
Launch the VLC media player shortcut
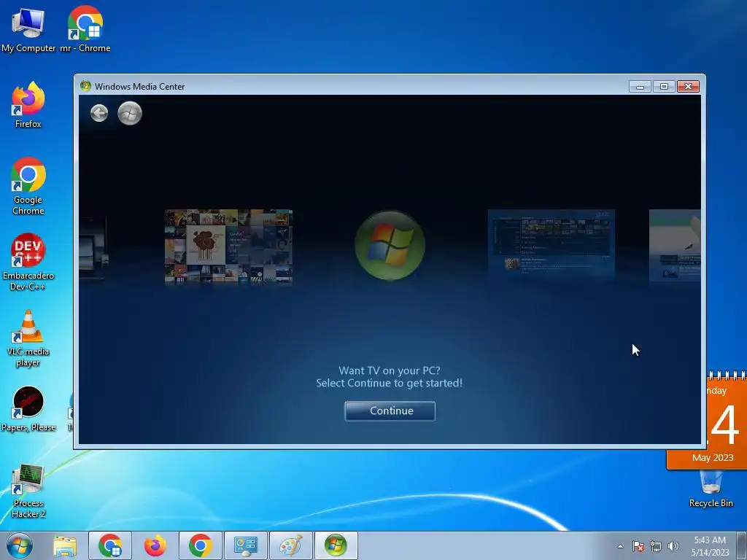pos(28,338)
